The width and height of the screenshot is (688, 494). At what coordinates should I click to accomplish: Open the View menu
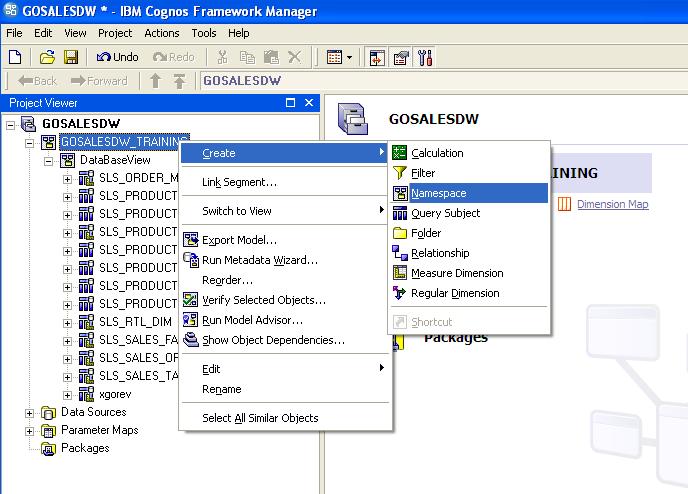click(75, 33)
